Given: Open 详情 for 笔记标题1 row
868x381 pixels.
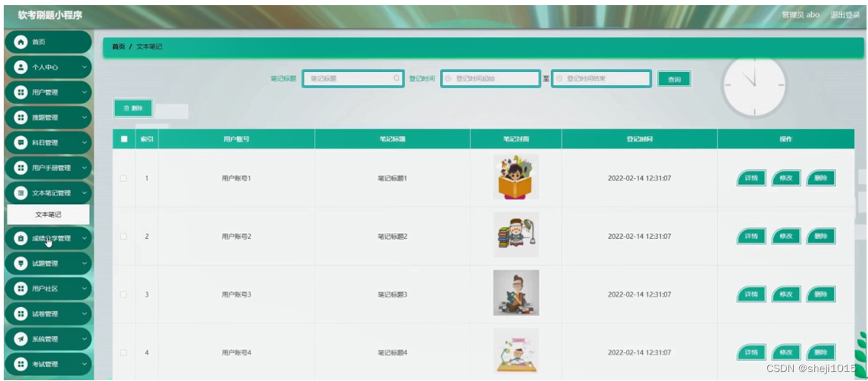Looking at the screenshot, I should click(x=751, y=178).
